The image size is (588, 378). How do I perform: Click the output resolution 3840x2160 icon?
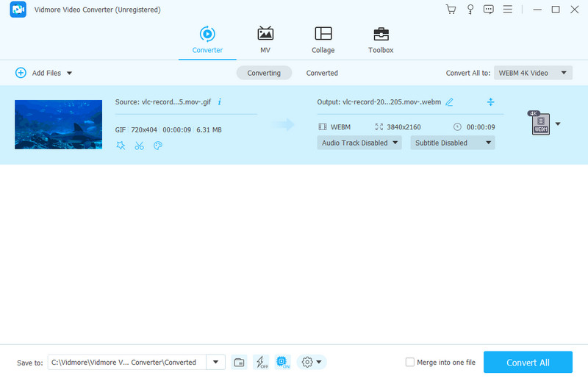pos(379,127)
